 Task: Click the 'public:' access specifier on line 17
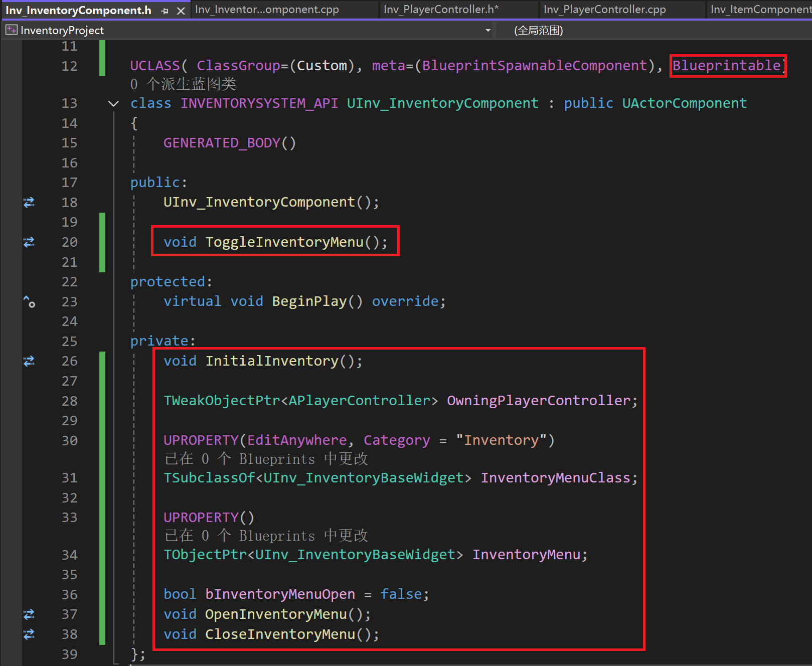(159, 183)
